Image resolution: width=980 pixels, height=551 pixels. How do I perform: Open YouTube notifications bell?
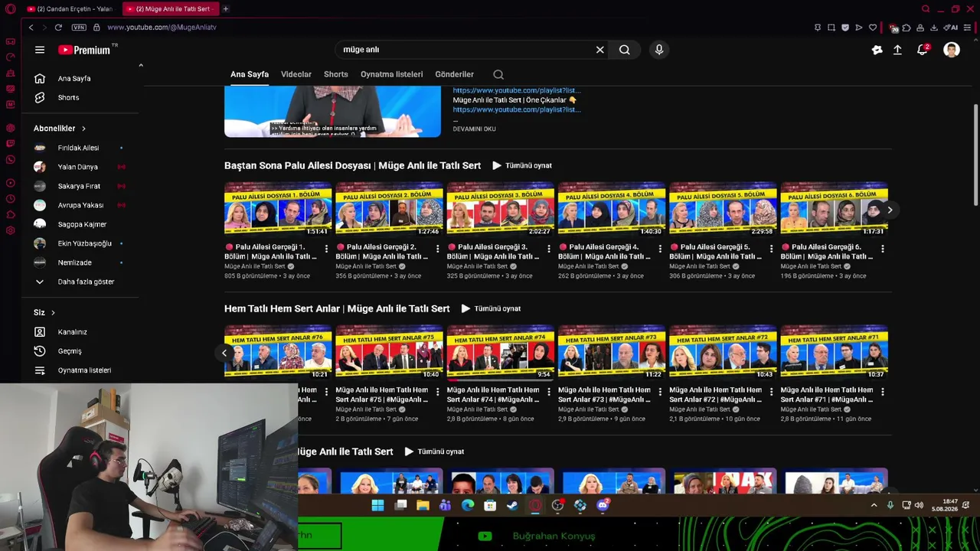(x=923, y=50)
